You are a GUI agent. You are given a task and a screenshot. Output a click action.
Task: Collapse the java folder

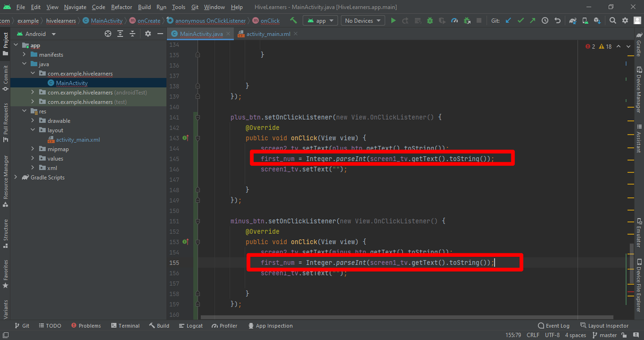point(24,64)
